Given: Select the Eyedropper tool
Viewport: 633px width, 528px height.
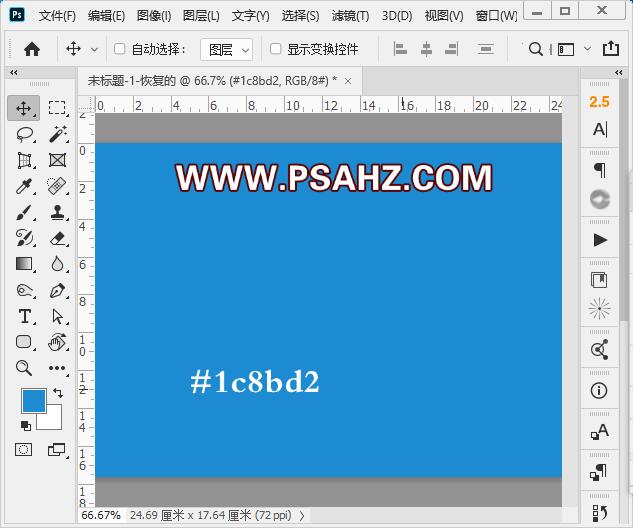Looking at the screenshot, I should (24, 186).
